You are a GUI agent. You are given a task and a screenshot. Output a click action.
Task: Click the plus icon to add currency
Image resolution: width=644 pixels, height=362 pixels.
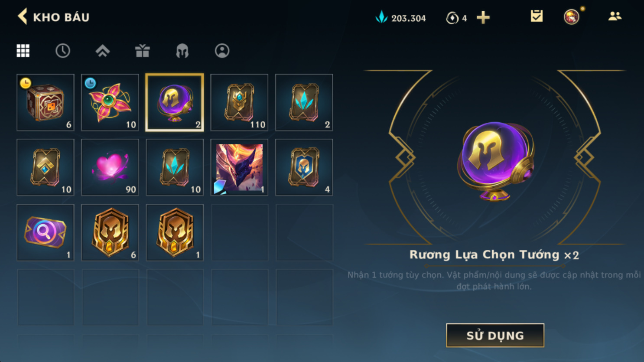(483, 17)
